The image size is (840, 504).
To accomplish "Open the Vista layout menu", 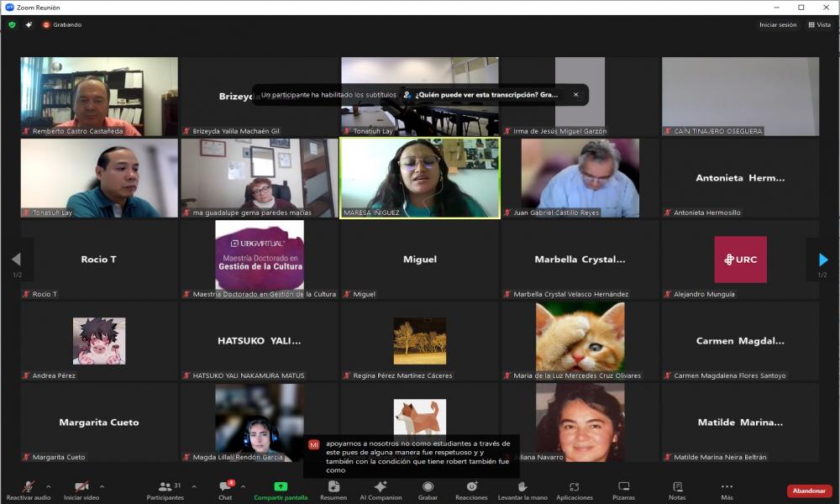I will 819,24.
